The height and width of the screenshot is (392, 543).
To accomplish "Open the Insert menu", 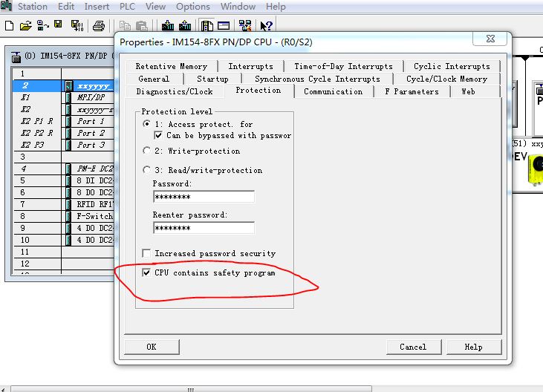I will tap(97, 6).
